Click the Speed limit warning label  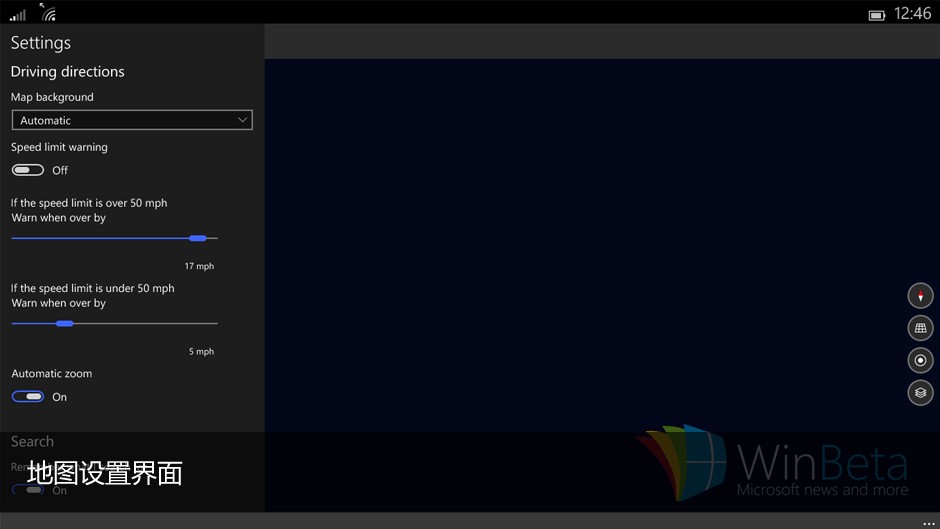[x=59, y=147]
